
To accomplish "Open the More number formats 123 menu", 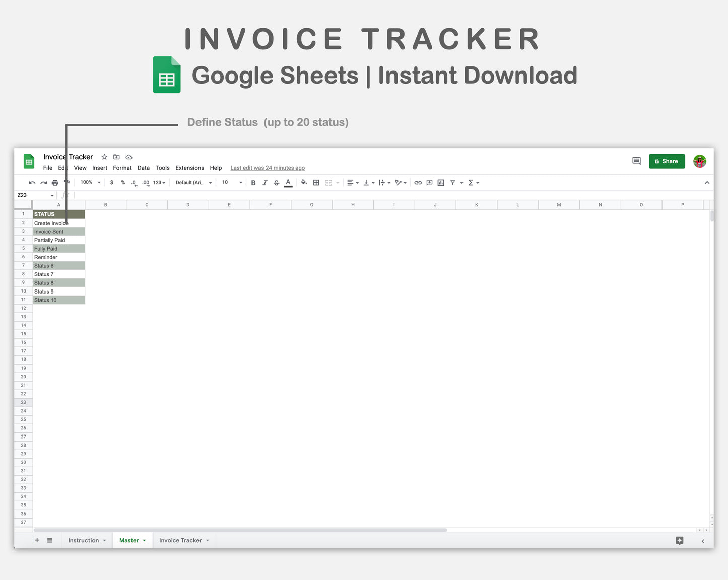I will [x=158, y=182].
